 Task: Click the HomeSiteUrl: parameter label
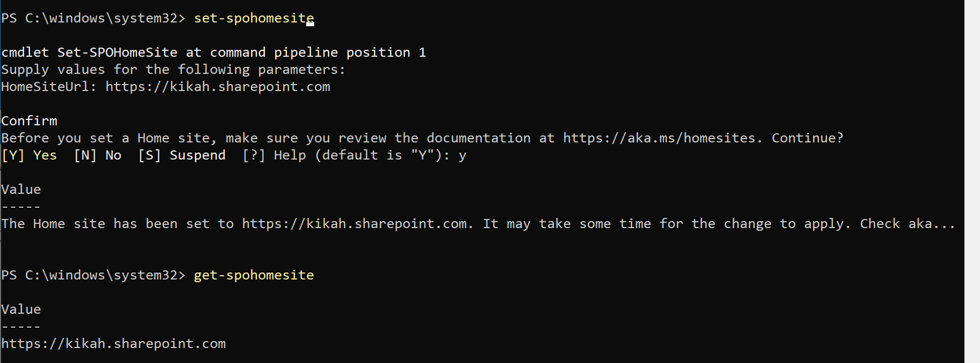49,87
